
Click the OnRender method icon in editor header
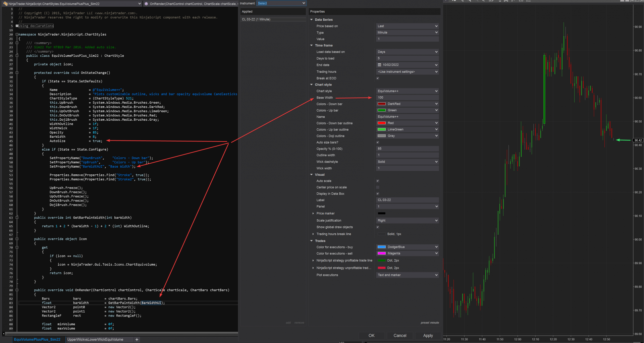146,4
